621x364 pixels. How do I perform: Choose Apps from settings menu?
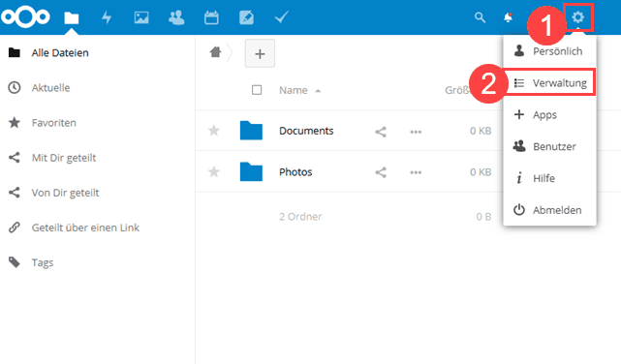pyautogui.click(x=549, y=115)
